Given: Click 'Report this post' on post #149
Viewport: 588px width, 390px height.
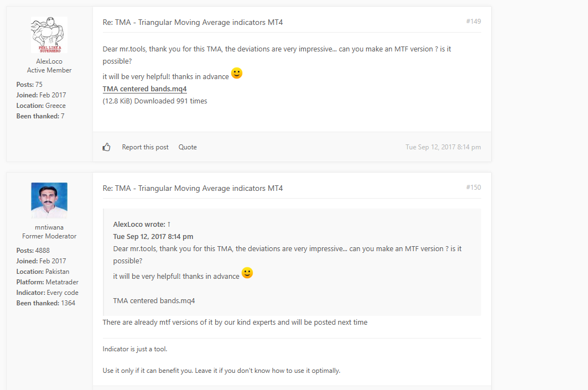Looking at the screenshot, I should click(145, 147).
